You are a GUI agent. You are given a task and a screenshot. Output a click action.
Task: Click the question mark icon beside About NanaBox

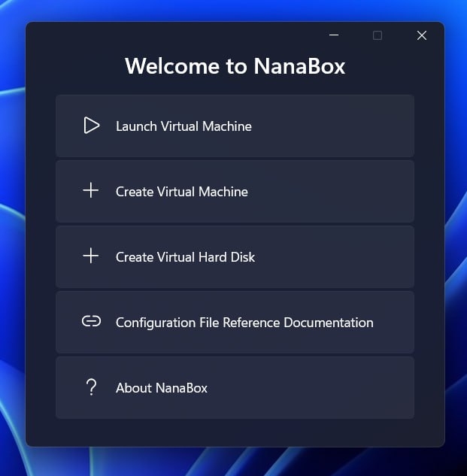(x=91, y=387)
